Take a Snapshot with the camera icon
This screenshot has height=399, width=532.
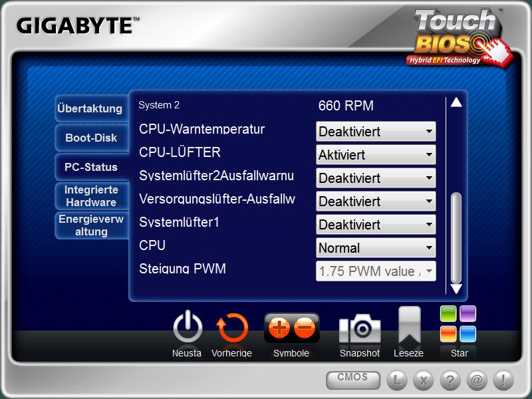tap(360, 329)
